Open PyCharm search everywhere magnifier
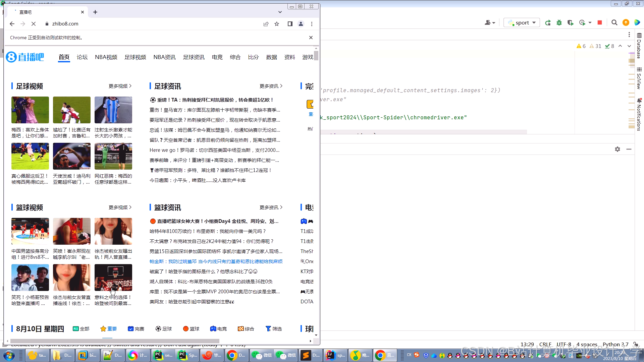The image size is (644, 362). click(x=614, y=22)
